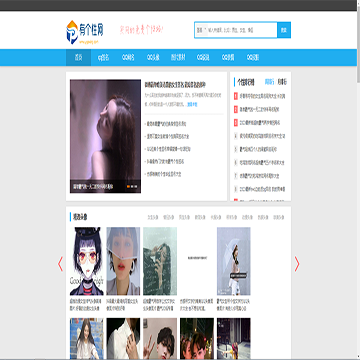
Task: Switch to the monthly ranking tab
Action: click(x=282, y=82)
